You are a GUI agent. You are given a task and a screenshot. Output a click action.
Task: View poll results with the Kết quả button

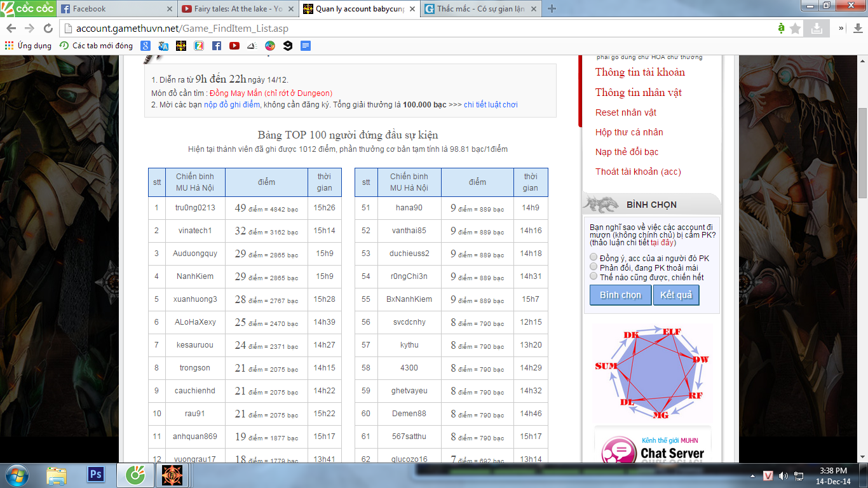click(x=676, y=295)
